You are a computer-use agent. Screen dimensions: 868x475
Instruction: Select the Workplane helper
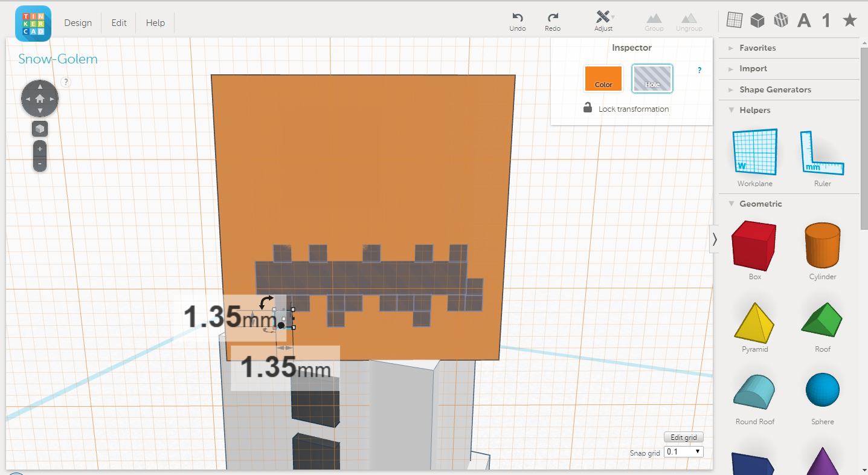click(754, 157)
